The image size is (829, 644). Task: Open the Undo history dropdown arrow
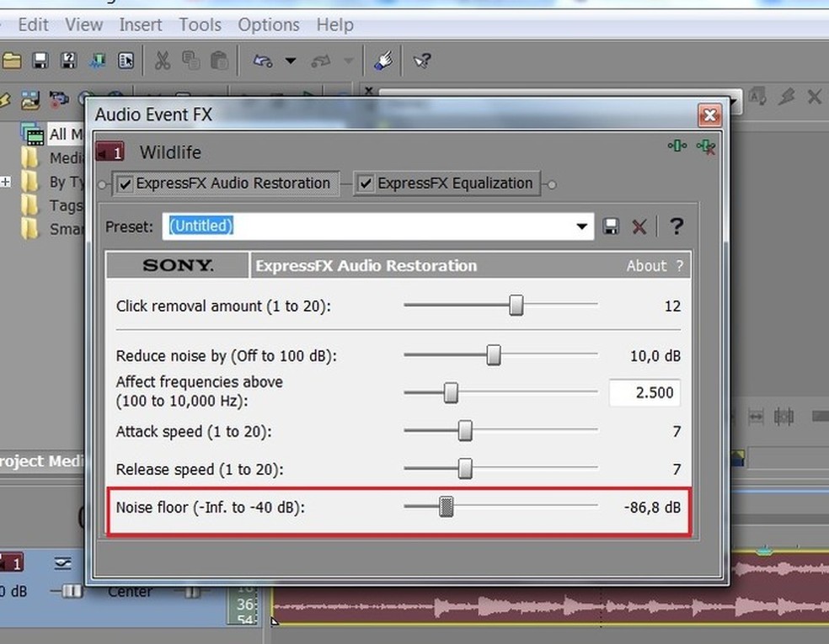coord(291,61)
